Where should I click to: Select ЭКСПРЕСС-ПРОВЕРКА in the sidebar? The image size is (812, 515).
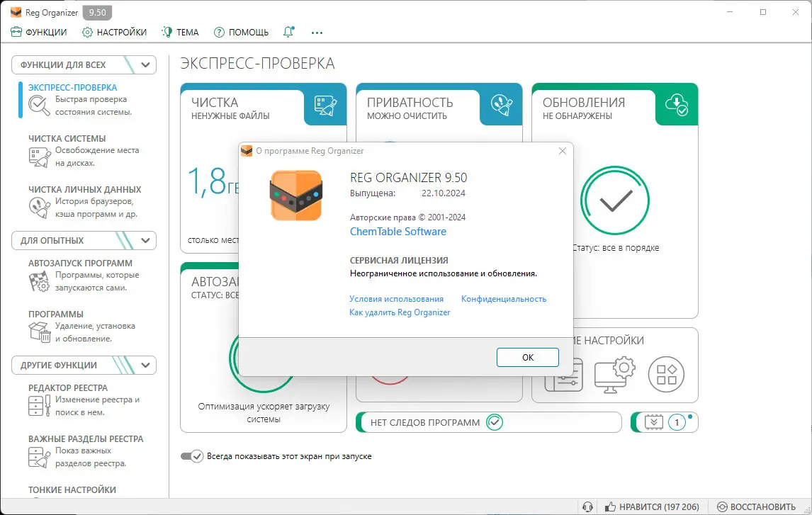[x=72, y=87]
